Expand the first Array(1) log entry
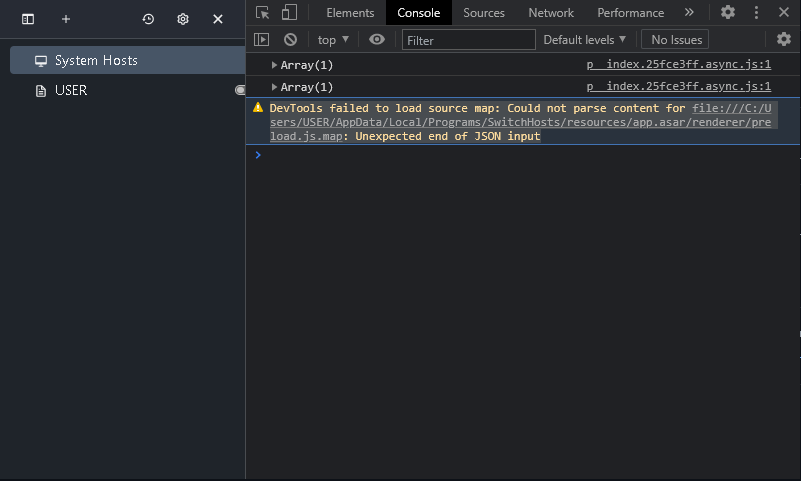 click(274, 65)
